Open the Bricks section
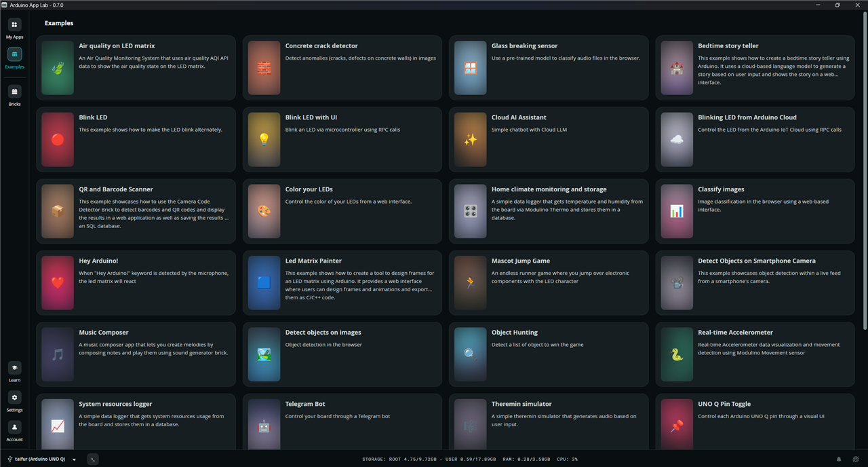 pos(14,95)
